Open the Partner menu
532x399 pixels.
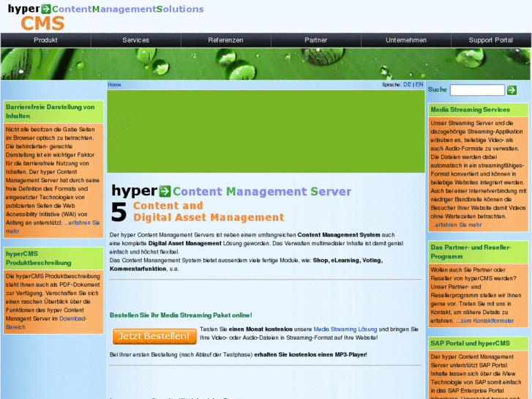(x=316, y=40)
